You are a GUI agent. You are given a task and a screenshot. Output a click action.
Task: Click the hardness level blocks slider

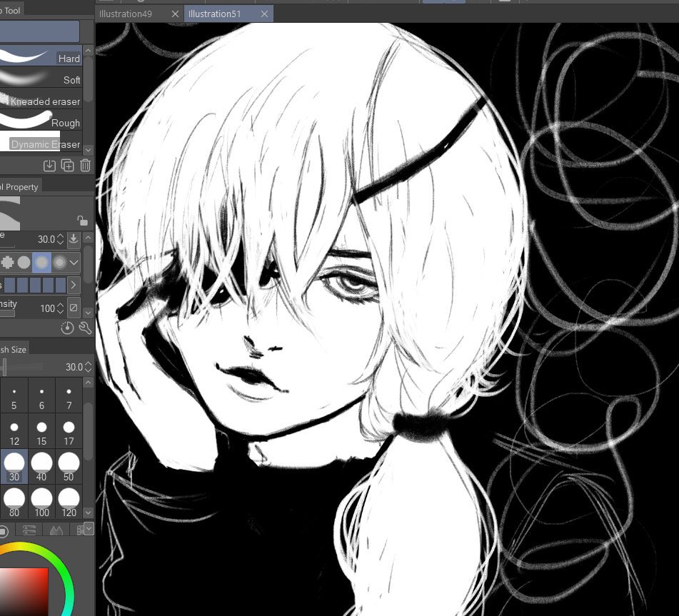pyautogui.click(x=35, y=285)
